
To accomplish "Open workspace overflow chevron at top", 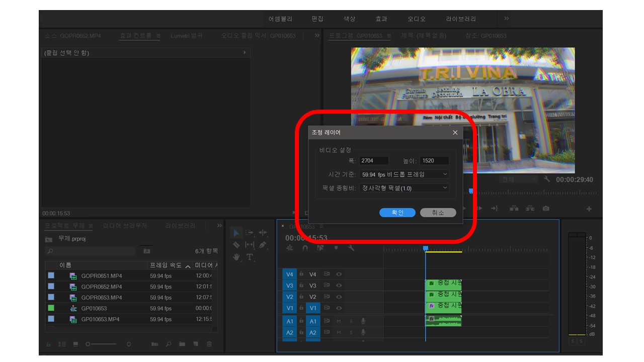I will click(x=507, y=18).
